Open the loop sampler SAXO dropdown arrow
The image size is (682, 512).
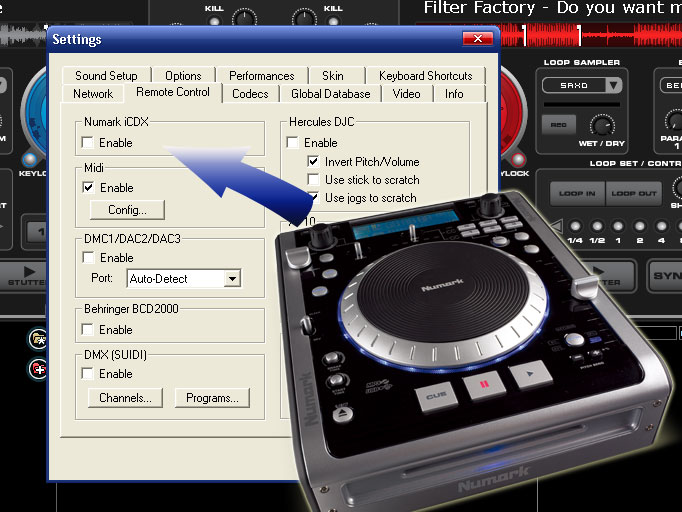pos(613,85)
